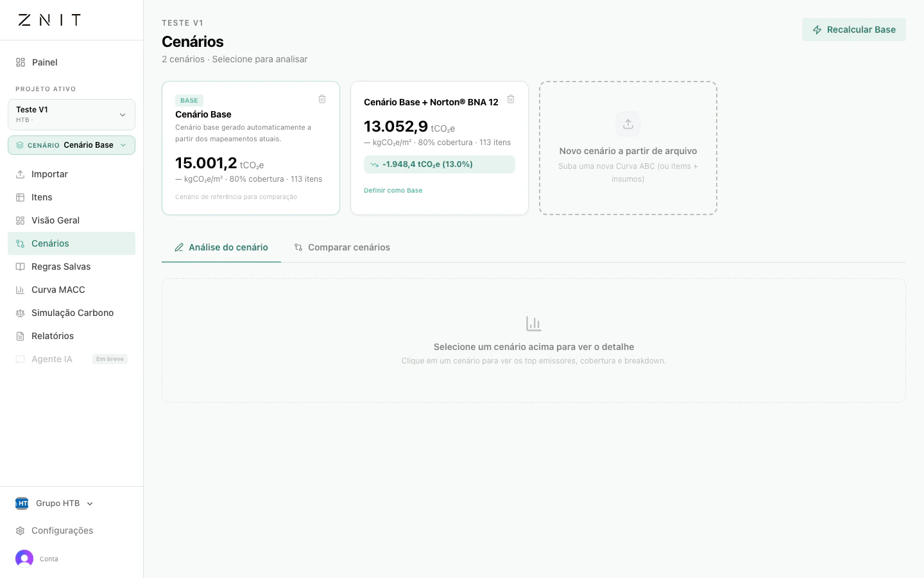This screenshot has width=924, height=578.
Task: Click the compare icon on Comparar cenários
Action: (x=298, y=247)
